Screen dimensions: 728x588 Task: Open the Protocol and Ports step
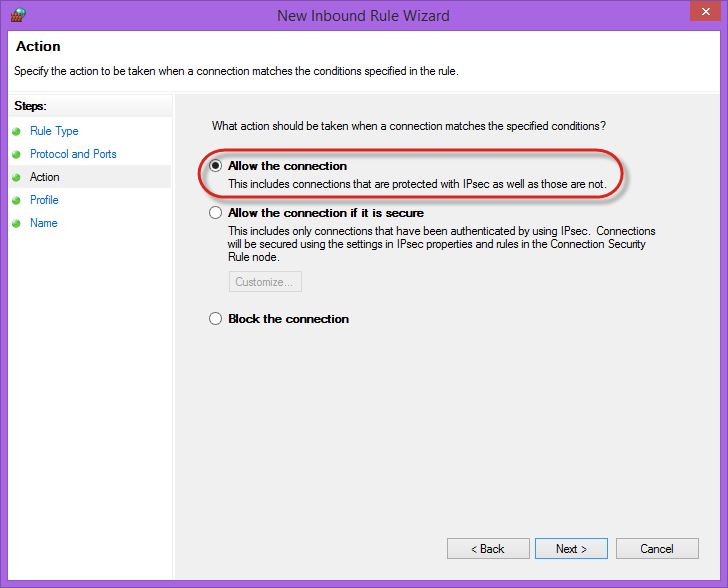point(73,154)
